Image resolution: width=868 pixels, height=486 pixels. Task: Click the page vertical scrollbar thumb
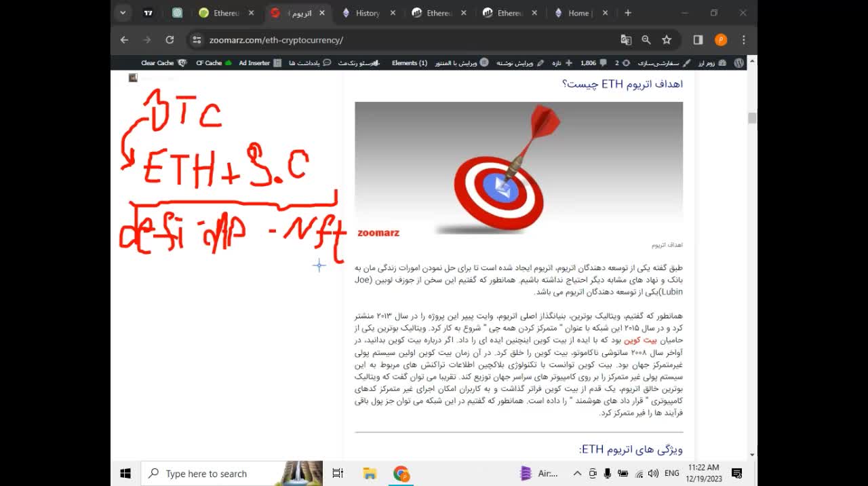tap(752, 118)
